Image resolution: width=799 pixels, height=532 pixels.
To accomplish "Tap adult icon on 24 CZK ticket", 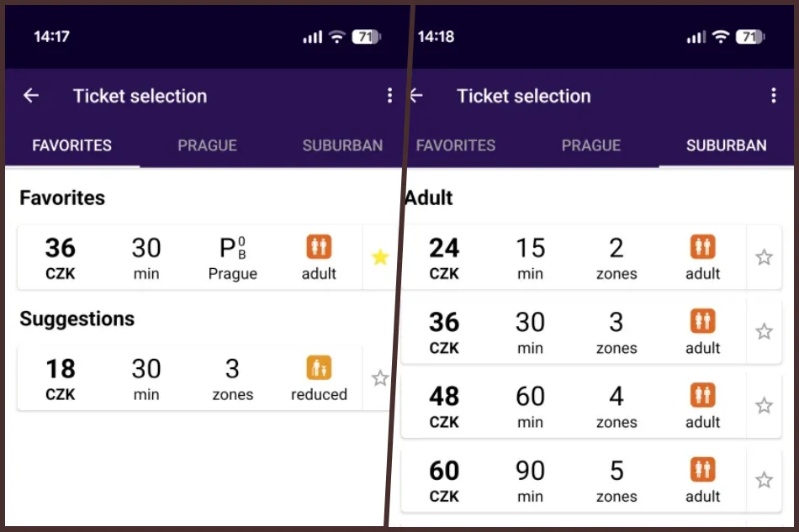I will 702,247.
